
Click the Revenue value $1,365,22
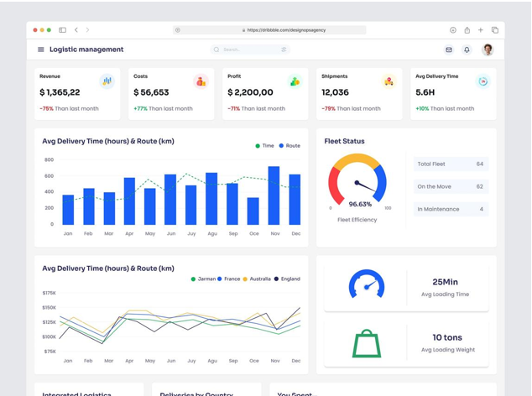click(60, 92)
